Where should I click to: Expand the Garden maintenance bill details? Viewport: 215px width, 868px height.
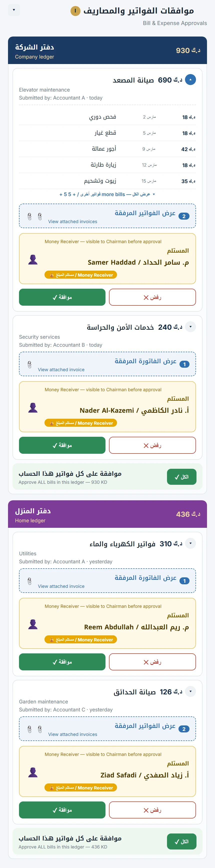(190, 691)
